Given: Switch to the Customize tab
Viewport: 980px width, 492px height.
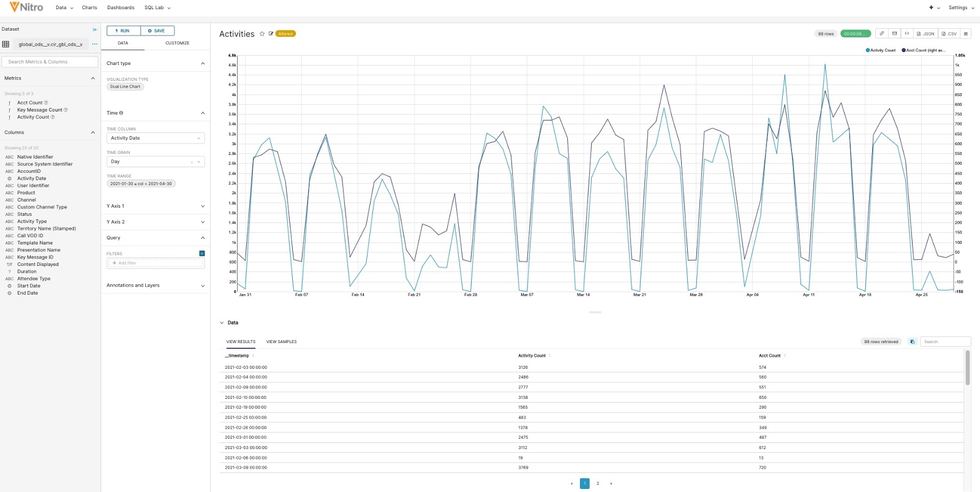Looking at the screenshot, I should (177, 44).
